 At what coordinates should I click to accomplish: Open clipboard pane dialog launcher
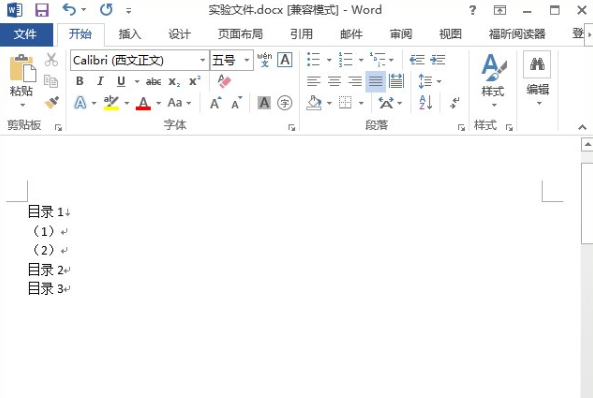tap(58, 127)
